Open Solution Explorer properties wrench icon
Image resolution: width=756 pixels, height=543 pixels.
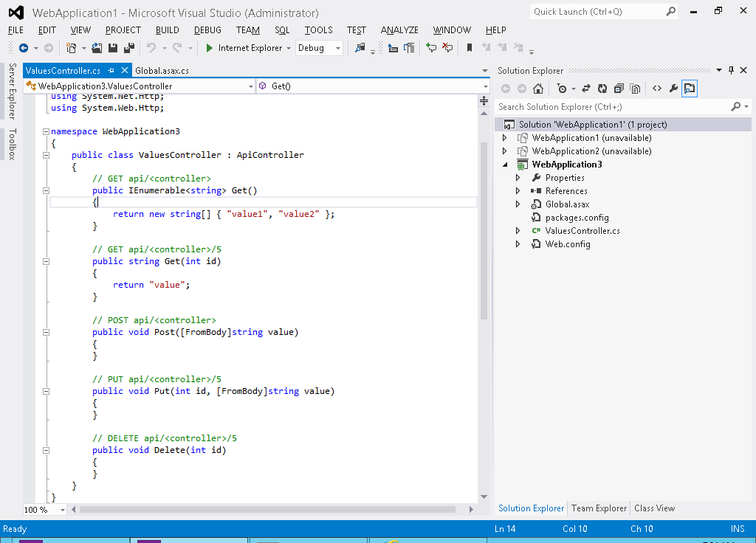(673, 88)
